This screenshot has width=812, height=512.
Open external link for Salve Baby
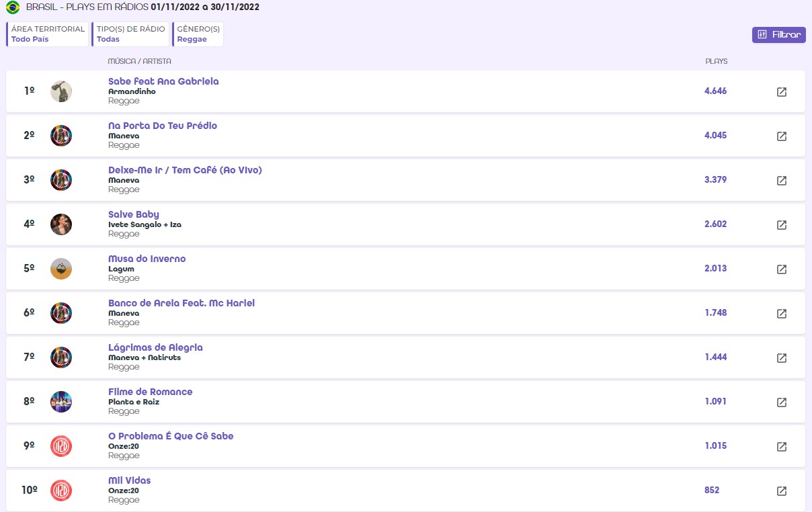[x=782, y=224]
